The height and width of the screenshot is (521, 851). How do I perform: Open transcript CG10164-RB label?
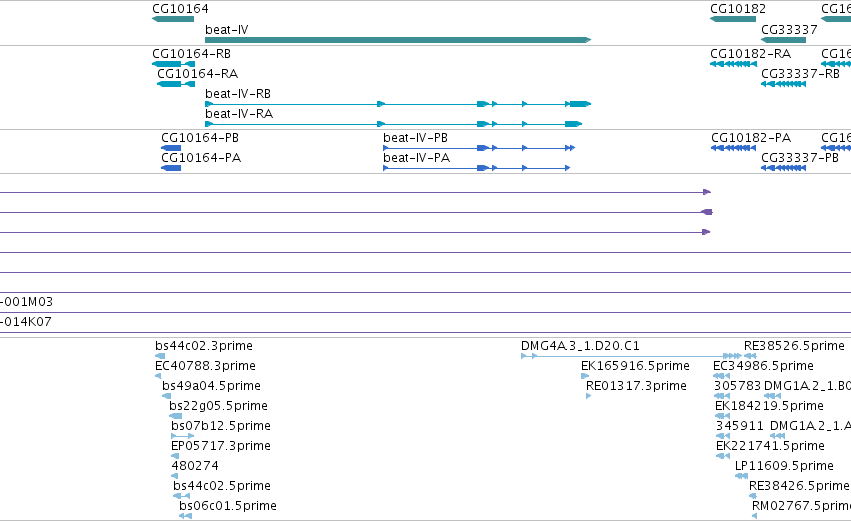pyautogui.click(x=192, y=54)
